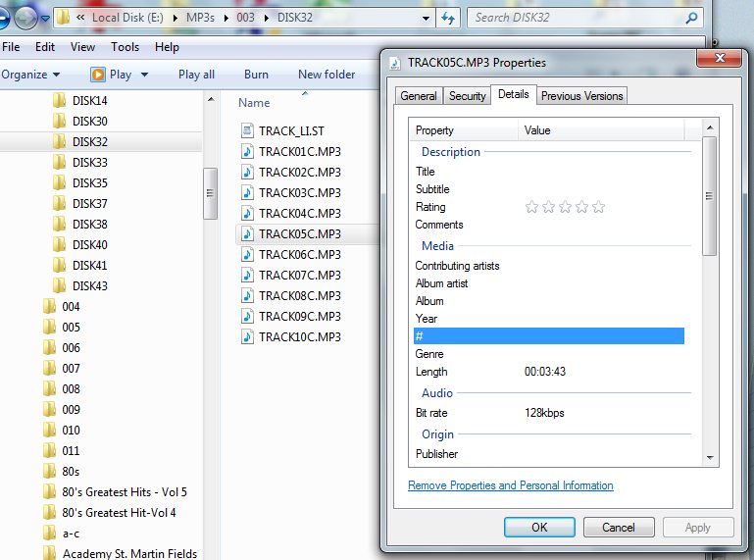Select the TRACK_LI.ST file icon
Screen dimensions: 754x560
[247, 130]
